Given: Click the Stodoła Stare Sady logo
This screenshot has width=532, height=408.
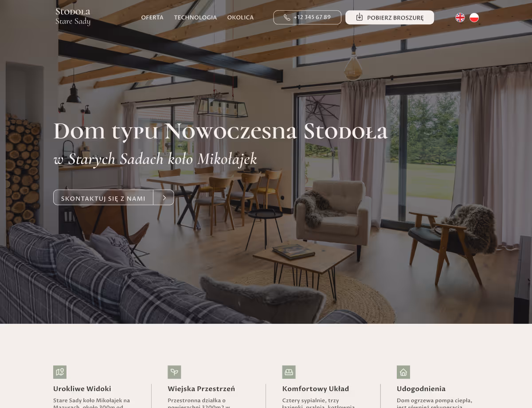Looking at the screenshot, I should click(73, 17).
